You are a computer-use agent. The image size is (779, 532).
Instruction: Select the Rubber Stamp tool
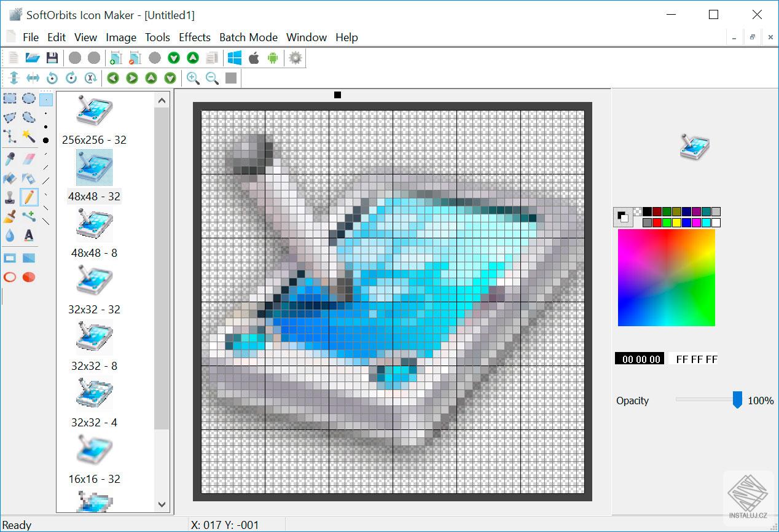point(10,196)
